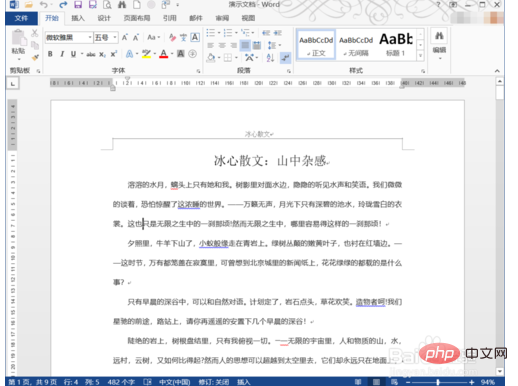This screenshot has height=386, width=518.
Task: Click the 482 个字 word count in status bar
Action: [121, 382]
